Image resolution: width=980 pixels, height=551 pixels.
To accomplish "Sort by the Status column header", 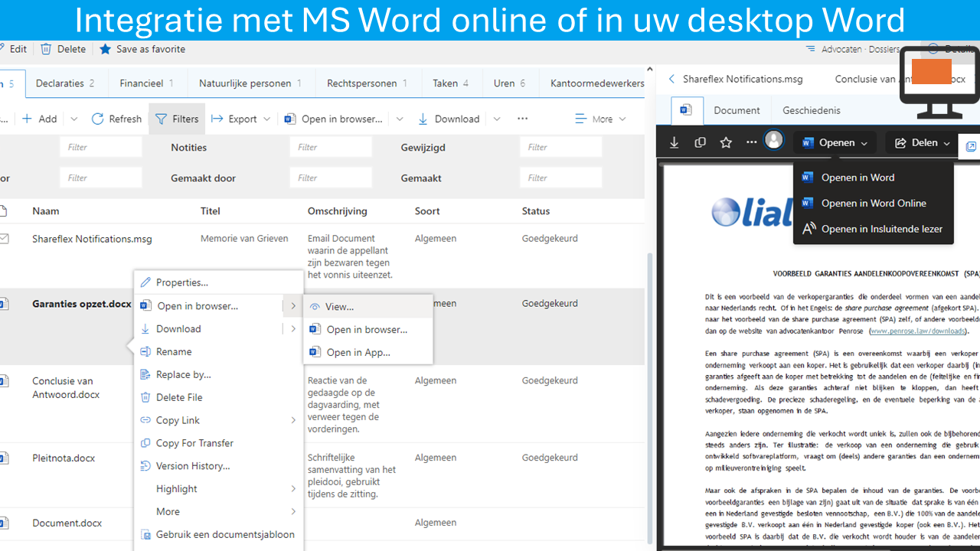I will [x=536, y=211].
